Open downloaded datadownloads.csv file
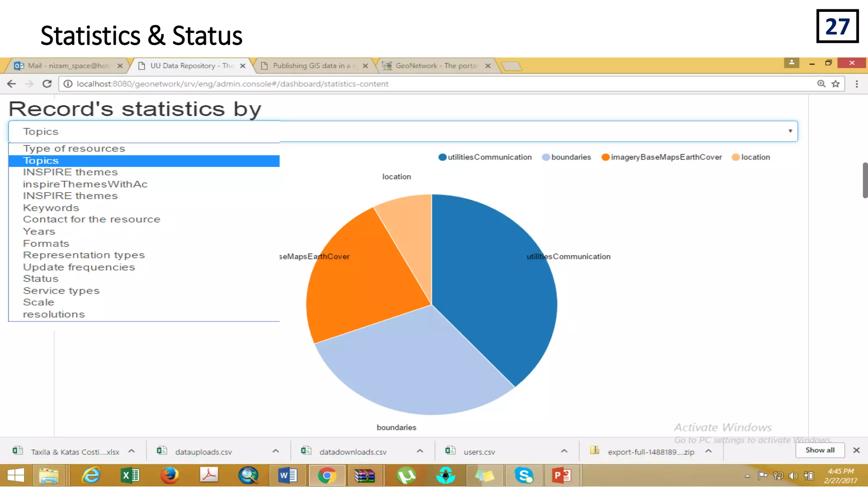The height and width of the screenshot is (488, 868). tap(344, 452)
